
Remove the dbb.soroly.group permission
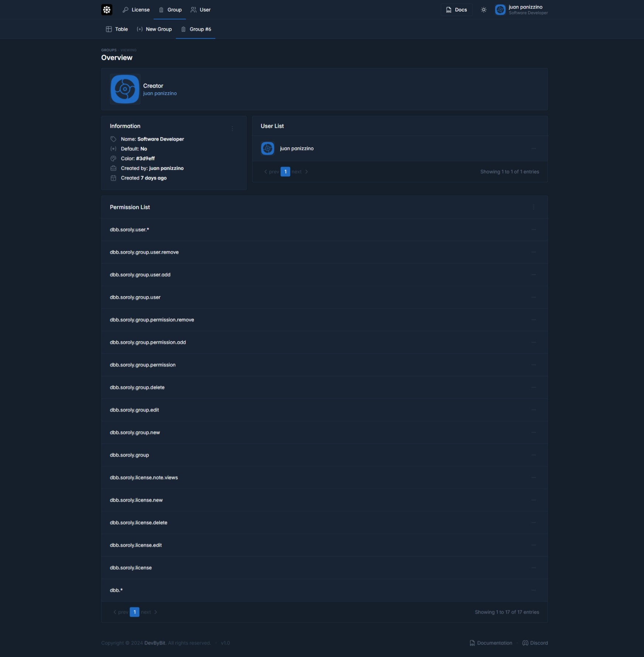coord(534,455)
